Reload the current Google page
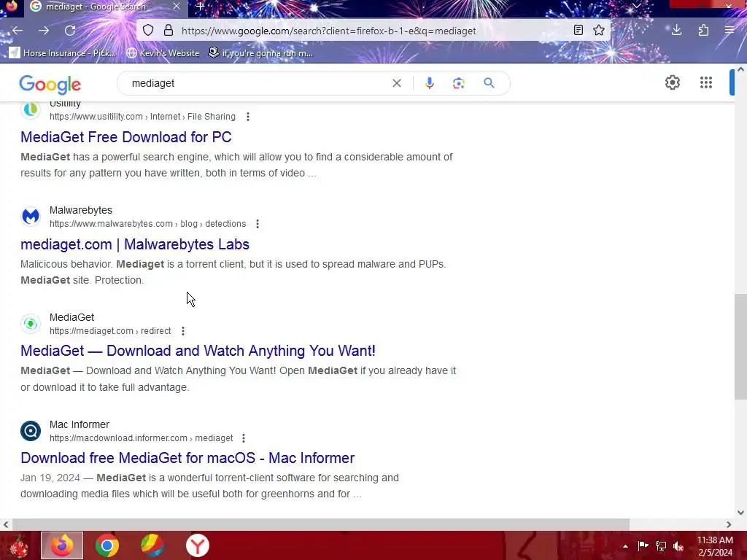Viewport: 747px width, 560px height. (x=70, y=31)
